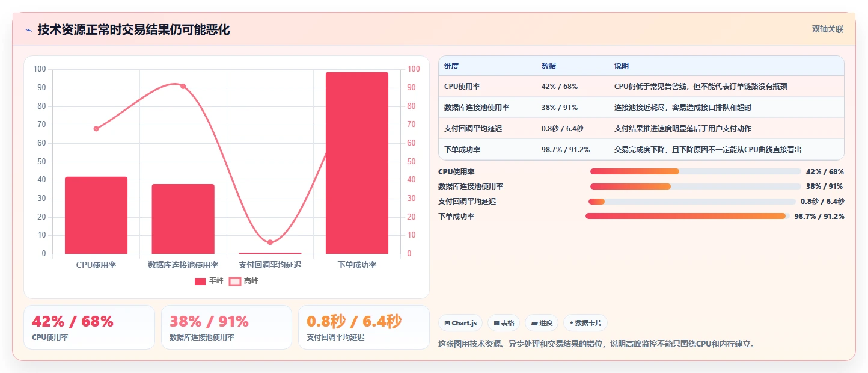Toggle the 平峰 legend item
The width and height of the screenshot is (868, 373).
click(x=209, y=281)
